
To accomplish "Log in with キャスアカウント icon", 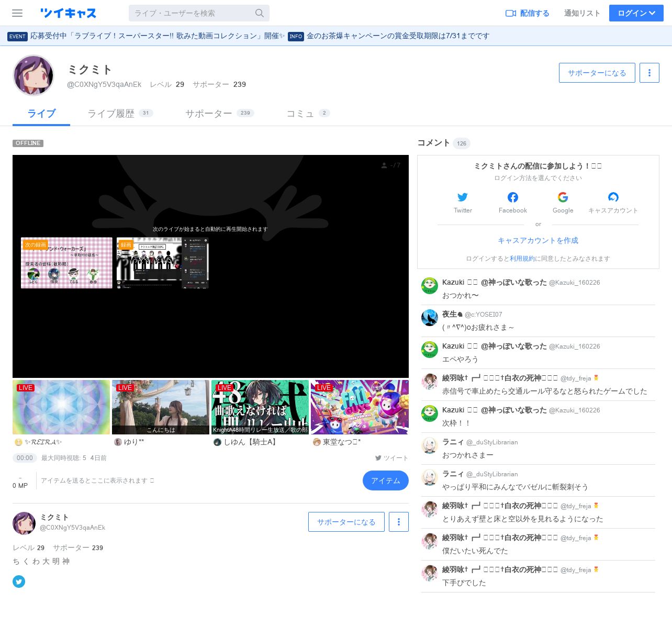I will pyautogui.click(x=613, y=197).
